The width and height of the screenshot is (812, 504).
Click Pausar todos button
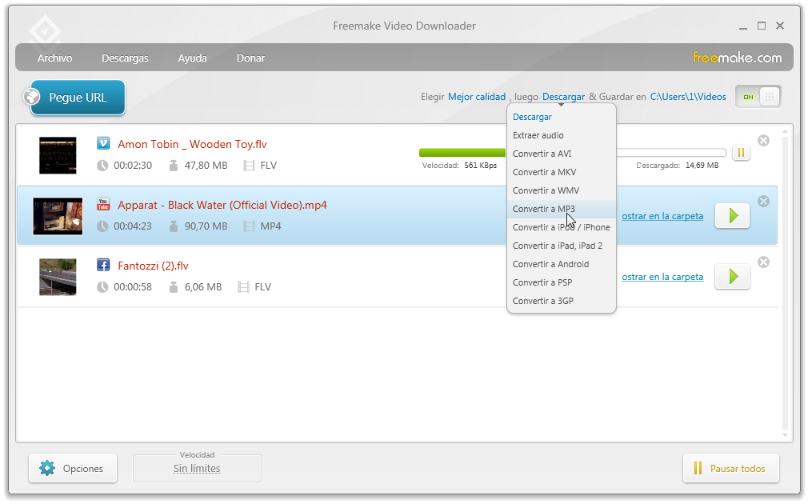click(x=730, y=468)
